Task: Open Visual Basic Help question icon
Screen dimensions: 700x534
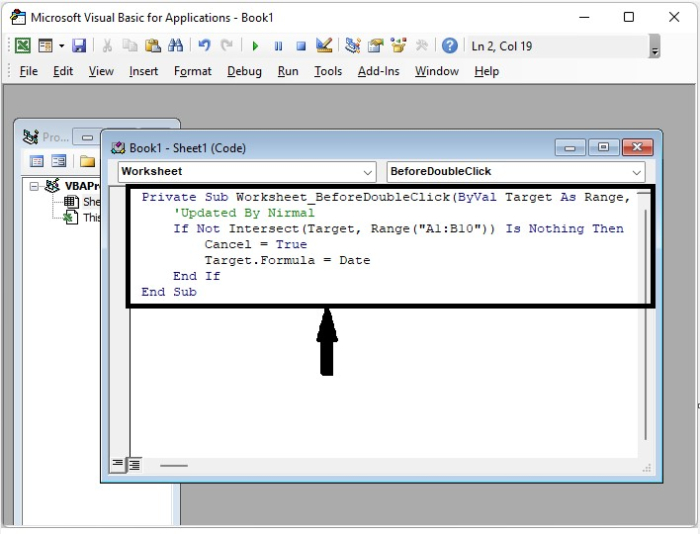Action: click(x=450, y=46)
